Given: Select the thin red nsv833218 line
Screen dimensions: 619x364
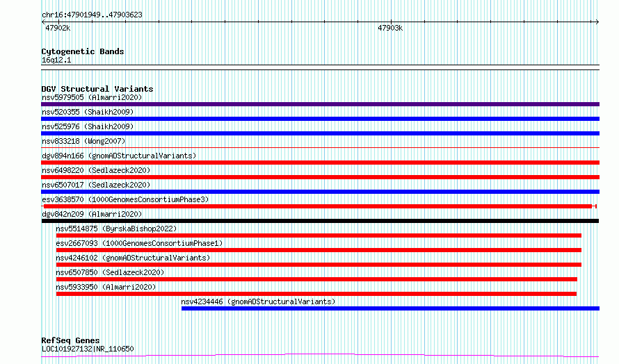Looking at the screenshot, I should pyautogui.click(x=320, y=147).
